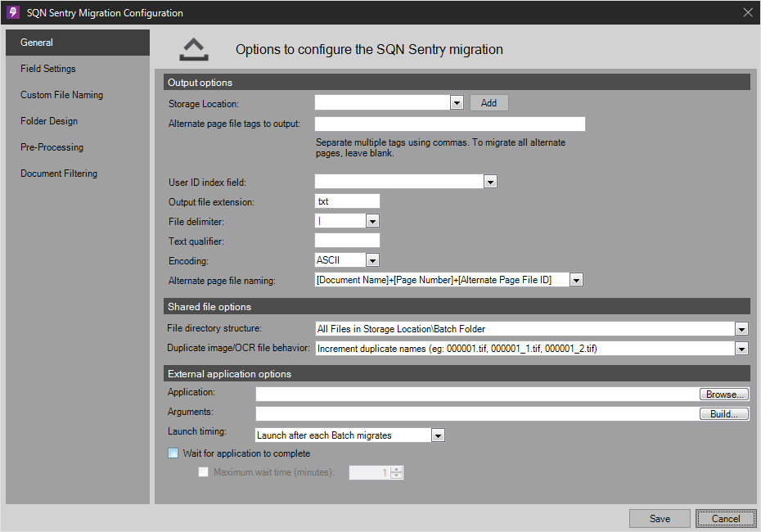Click the 'Options to configure the SQN Sentry migration' heading
The height and width of the screenshot is (532, 761).
[369, 49]
